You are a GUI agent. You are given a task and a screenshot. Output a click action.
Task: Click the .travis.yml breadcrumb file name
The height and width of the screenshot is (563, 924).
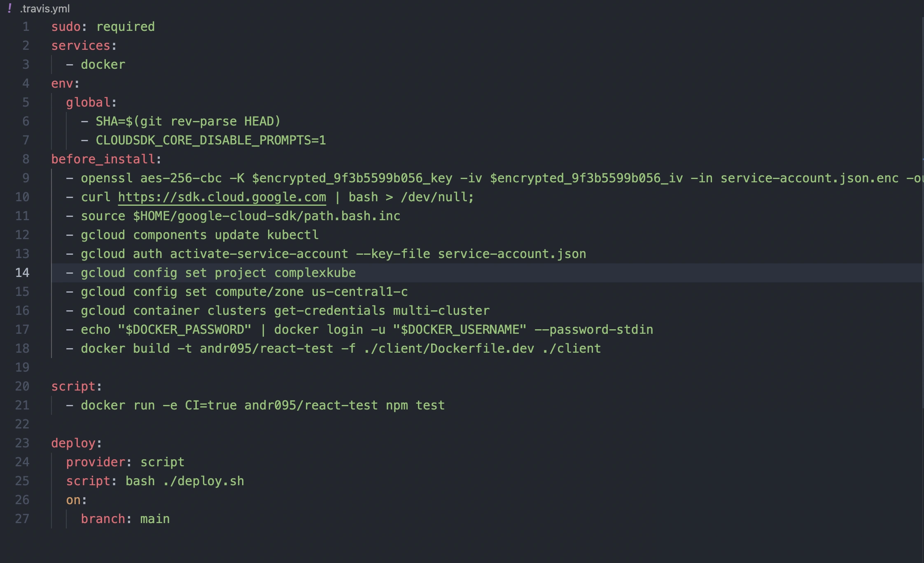45,9
